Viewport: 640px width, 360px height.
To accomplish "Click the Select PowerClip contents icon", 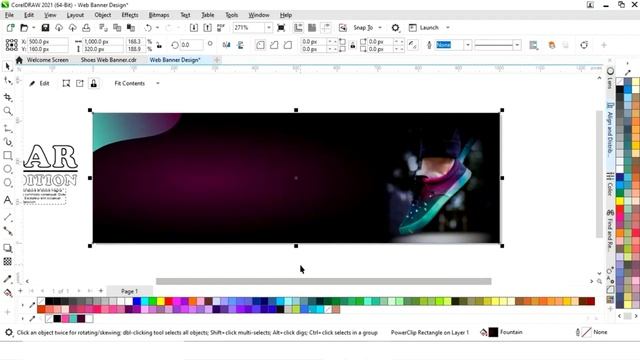I will pos(66,83).
